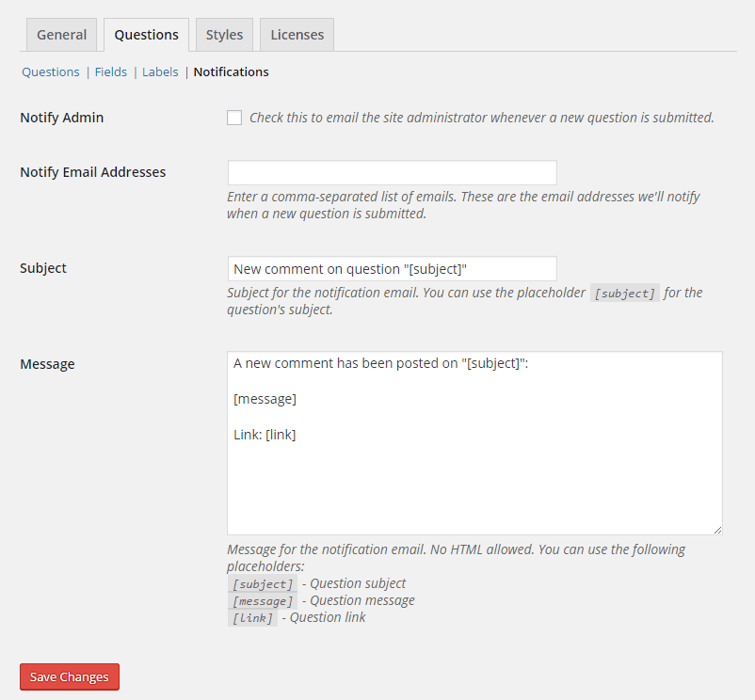Click the checkbox description about emailing the administrator
755x700 pixels.
coord(481,118)
